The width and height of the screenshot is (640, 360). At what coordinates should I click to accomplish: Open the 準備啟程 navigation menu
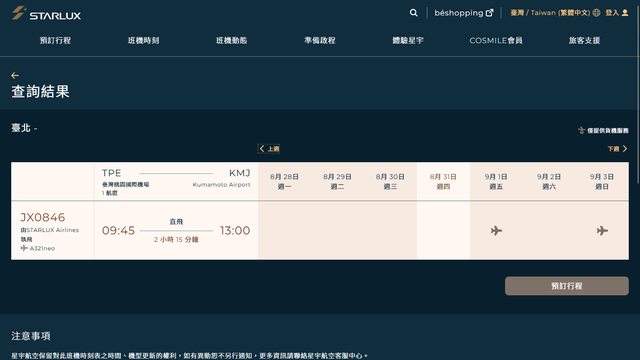pyautogui.click(x=320, y=40)
